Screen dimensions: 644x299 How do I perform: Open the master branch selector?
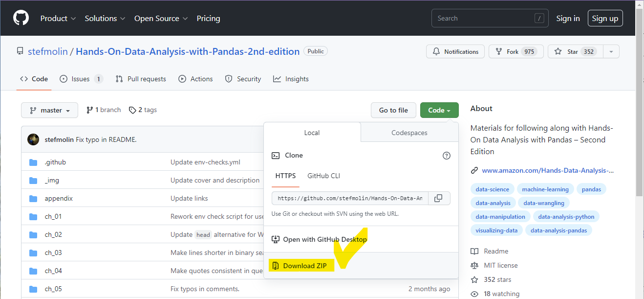click(50, 110)
